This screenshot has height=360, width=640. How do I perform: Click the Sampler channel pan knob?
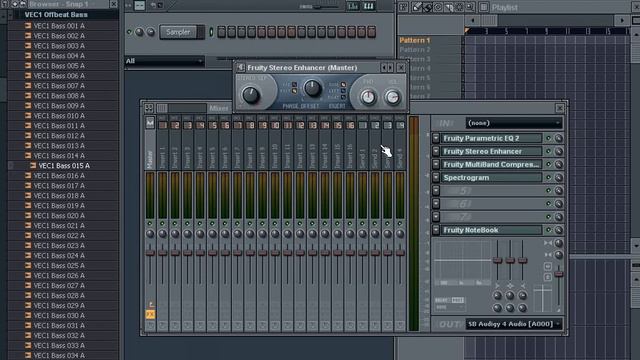[140, 32]
